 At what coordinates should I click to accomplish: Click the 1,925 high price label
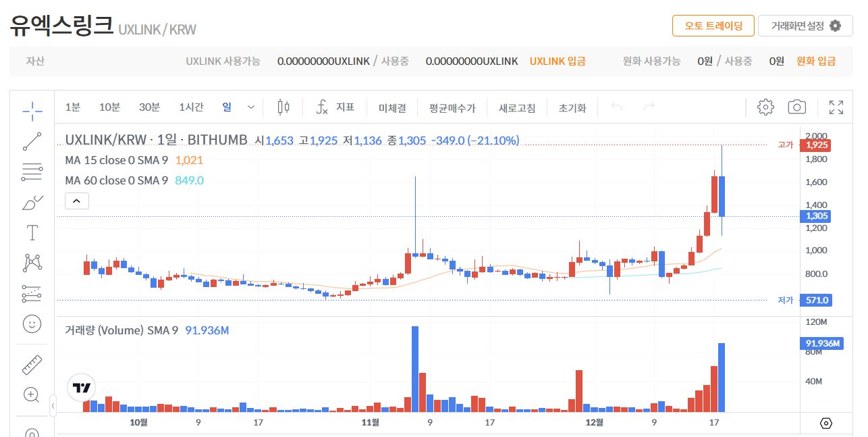[x=816, y=145]
